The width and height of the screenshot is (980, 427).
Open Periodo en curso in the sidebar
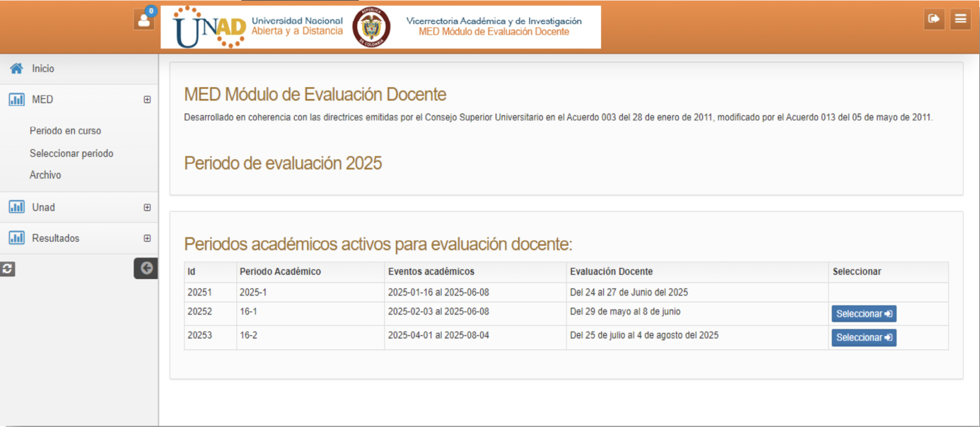65,131
